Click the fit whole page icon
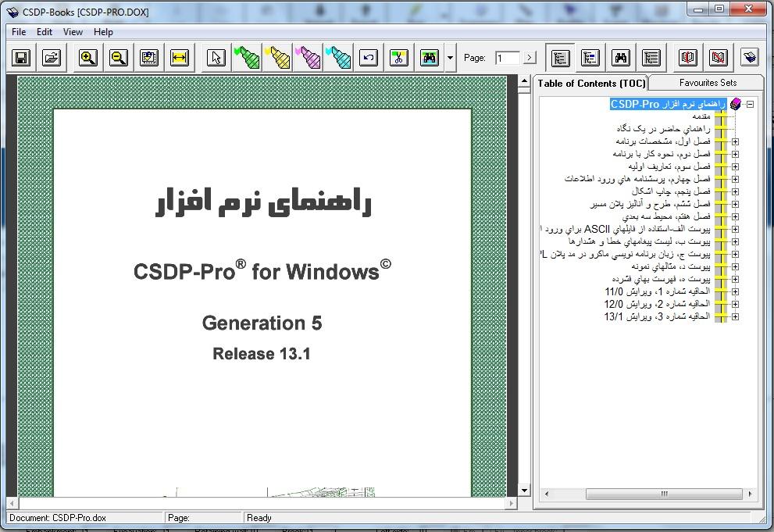 [x=148, y=59]
